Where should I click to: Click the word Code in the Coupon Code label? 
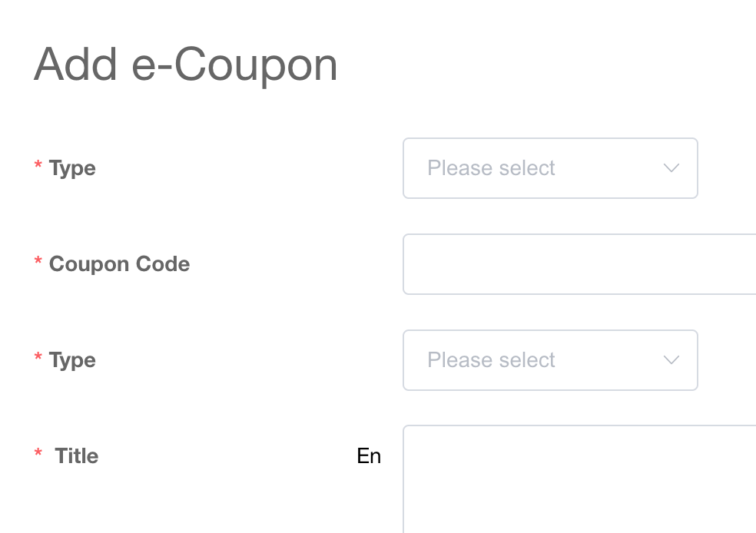[x=163, y=264]
